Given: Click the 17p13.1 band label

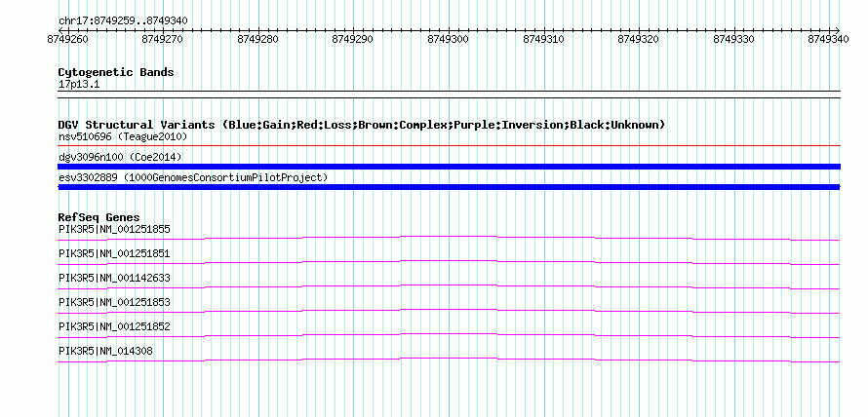Looking at the screenshot, I should 79,85.
